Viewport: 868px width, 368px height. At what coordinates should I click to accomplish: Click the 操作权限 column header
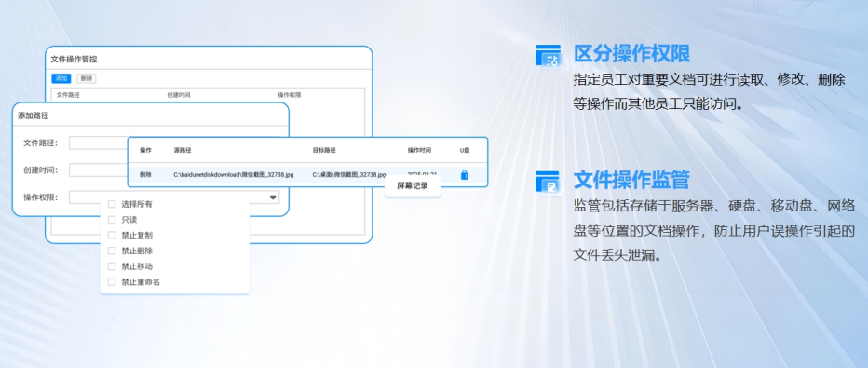(x=290, y=95)
